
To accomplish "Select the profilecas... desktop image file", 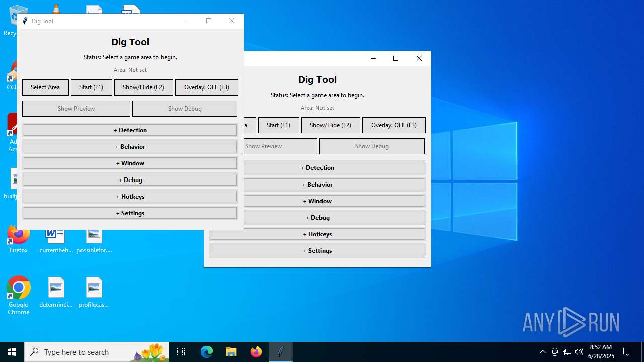I will (94, 292).
